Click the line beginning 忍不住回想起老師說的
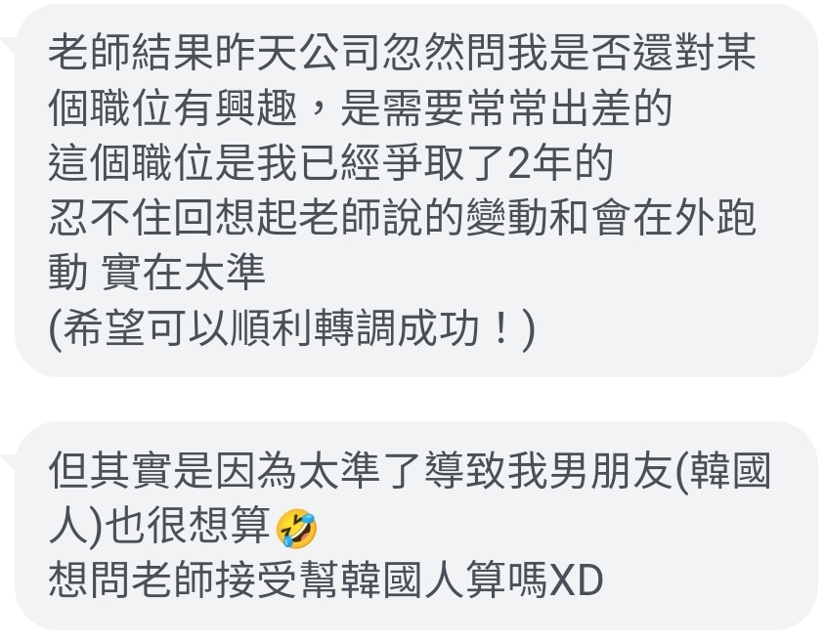 tap(403, 218)
